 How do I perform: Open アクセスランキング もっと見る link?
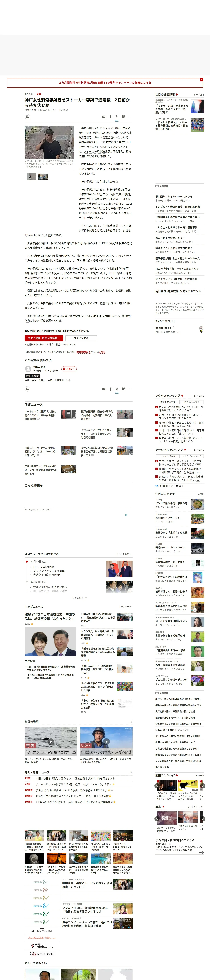click(x=199, y=396)
